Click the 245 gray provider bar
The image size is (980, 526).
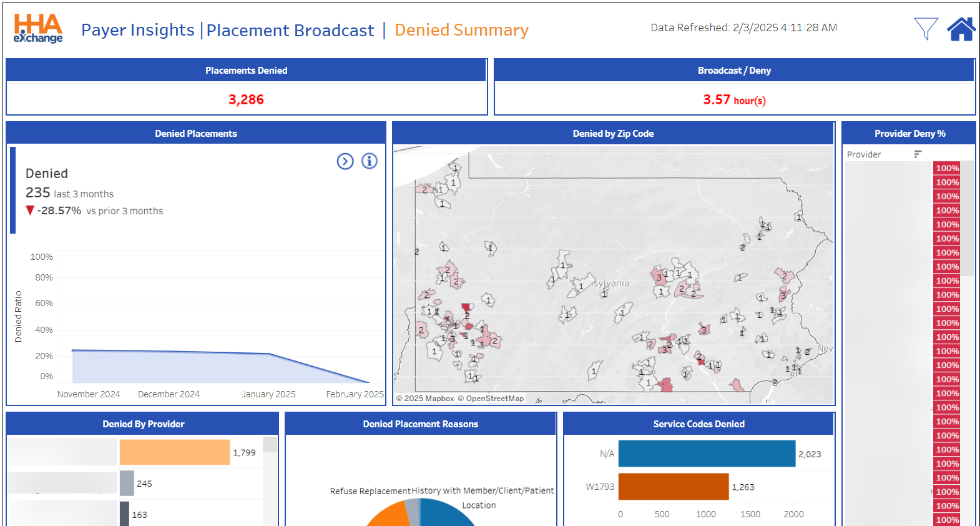pyautogui.click(x=127, y=483)
